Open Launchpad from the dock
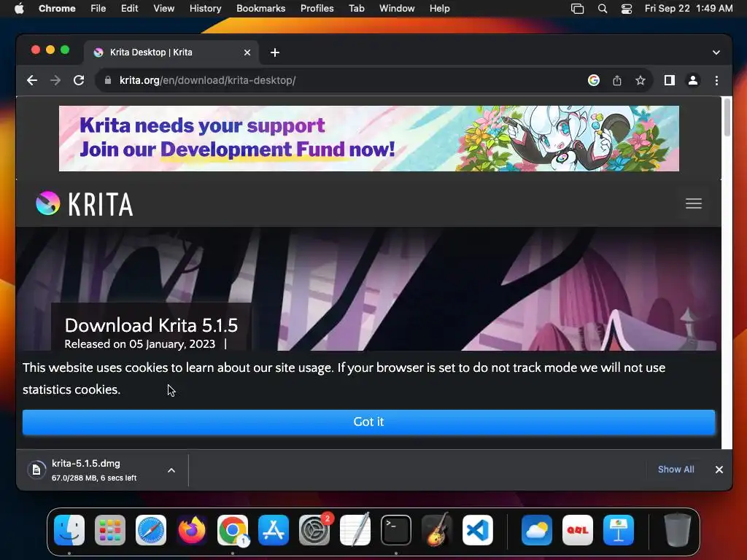747x560 pixels. pyautogui.click(x=110, y=530)
